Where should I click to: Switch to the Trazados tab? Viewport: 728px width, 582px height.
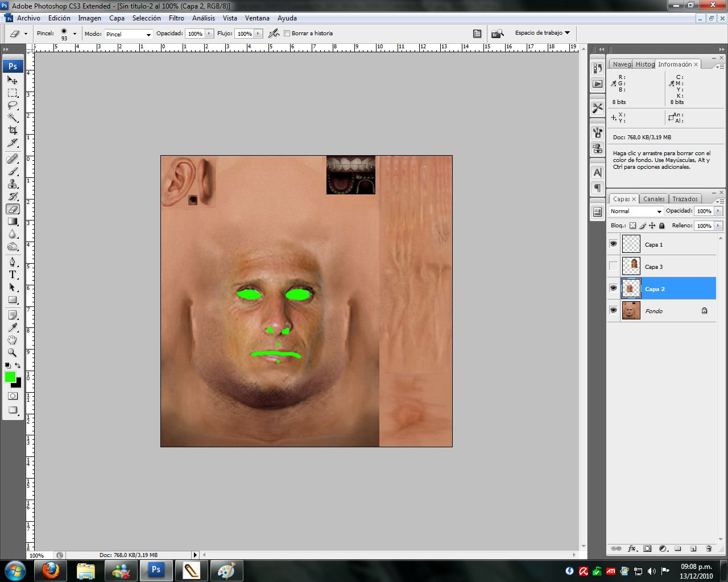point(685,199)
